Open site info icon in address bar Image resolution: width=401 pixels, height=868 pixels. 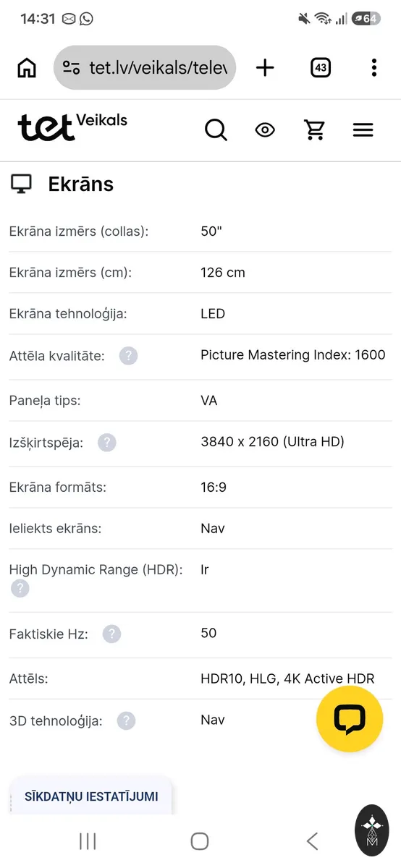71,68
